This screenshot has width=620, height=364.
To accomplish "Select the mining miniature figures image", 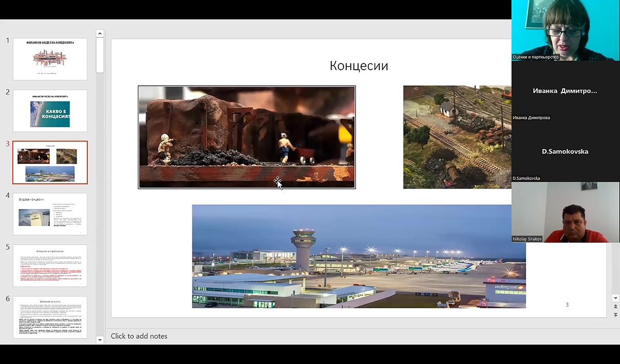I will [x=246, y=137].
